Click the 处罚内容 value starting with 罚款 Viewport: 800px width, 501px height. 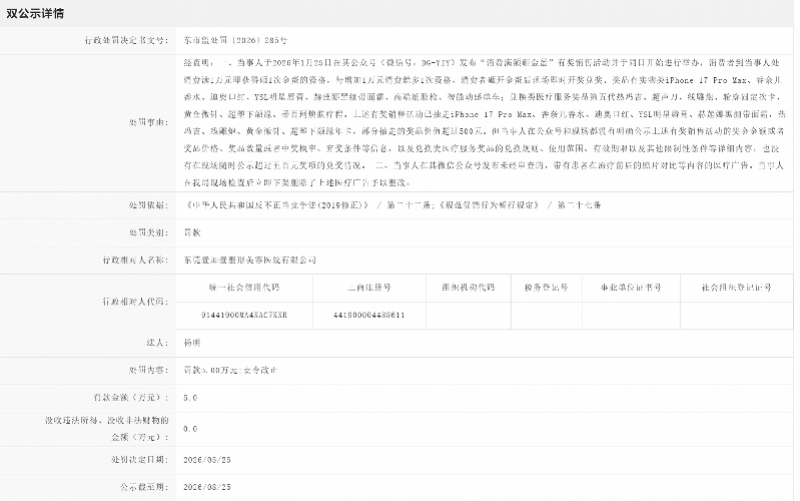click(x=231, y=370)
